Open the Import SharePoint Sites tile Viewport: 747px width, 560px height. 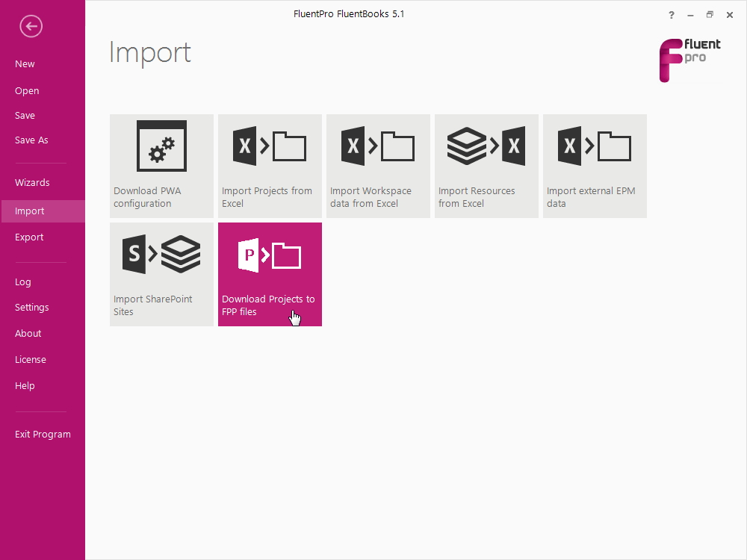pyautogui.click(x=161, y=274)
